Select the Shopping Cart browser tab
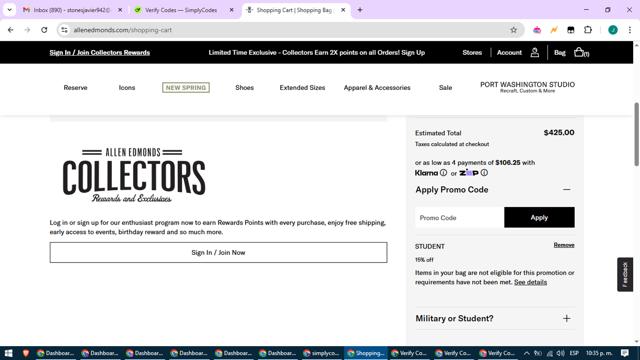 [x=294, y=10]
